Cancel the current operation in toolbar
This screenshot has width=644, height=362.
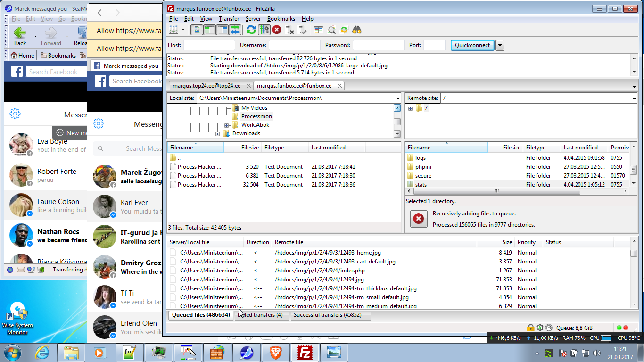tap(277, 30)
